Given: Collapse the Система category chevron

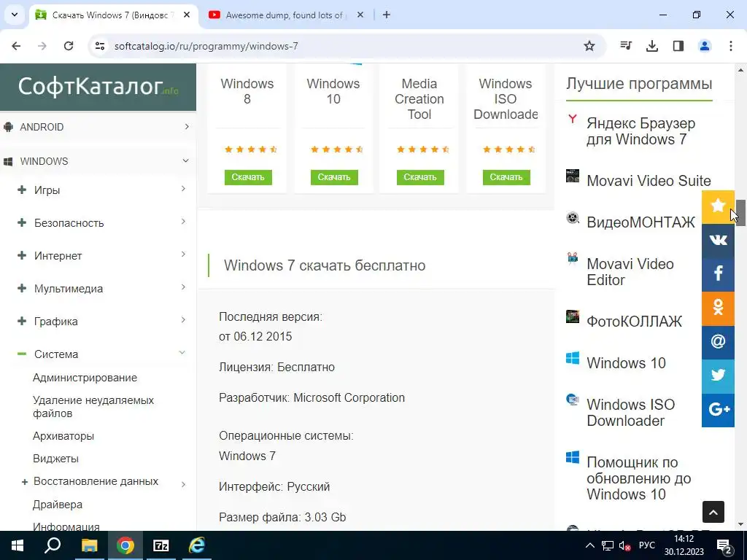Looking at the screenshot, I should [x=182, y=353].
